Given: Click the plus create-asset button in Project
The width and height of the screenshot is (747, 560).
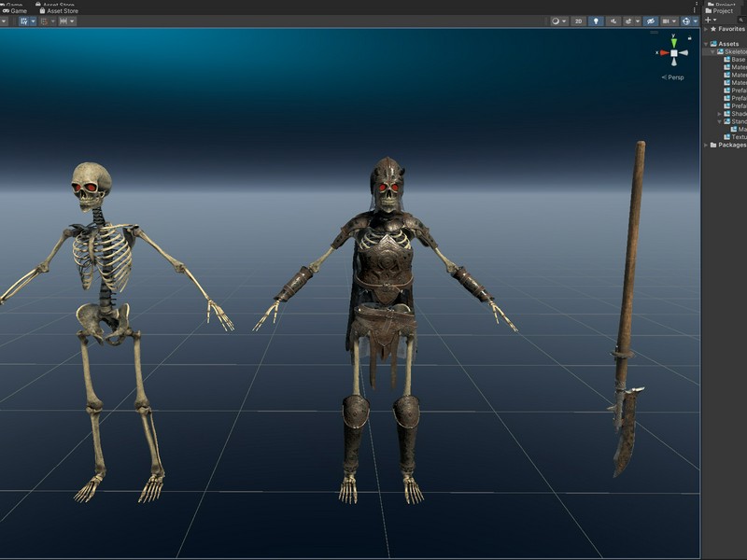Looking at the screenshot, I should tap(710, 20).
